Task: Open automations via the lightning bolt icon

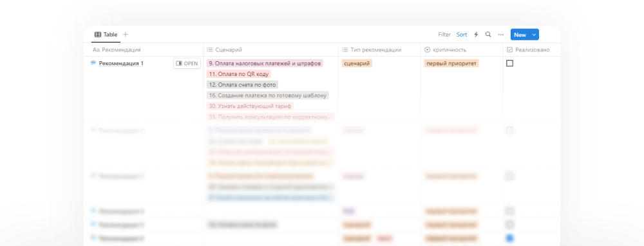Action: click(x=476, y=35)
